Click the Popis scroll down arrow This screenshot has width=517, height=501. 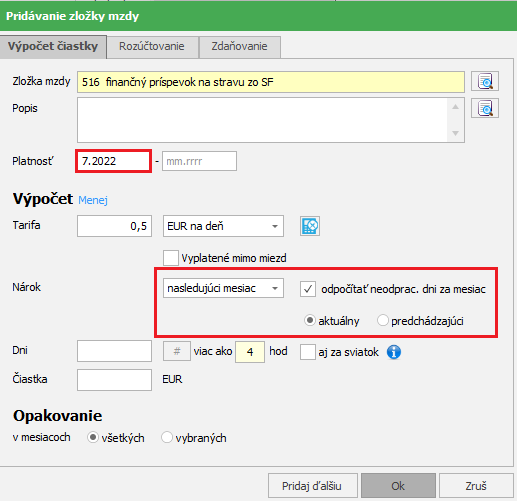tap(455, 133)
